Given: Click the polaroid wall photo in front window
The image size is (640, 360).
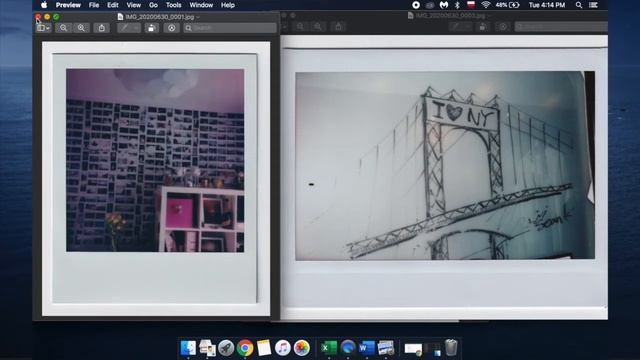Looking at the screenshot, I should (x=155, y=160).
